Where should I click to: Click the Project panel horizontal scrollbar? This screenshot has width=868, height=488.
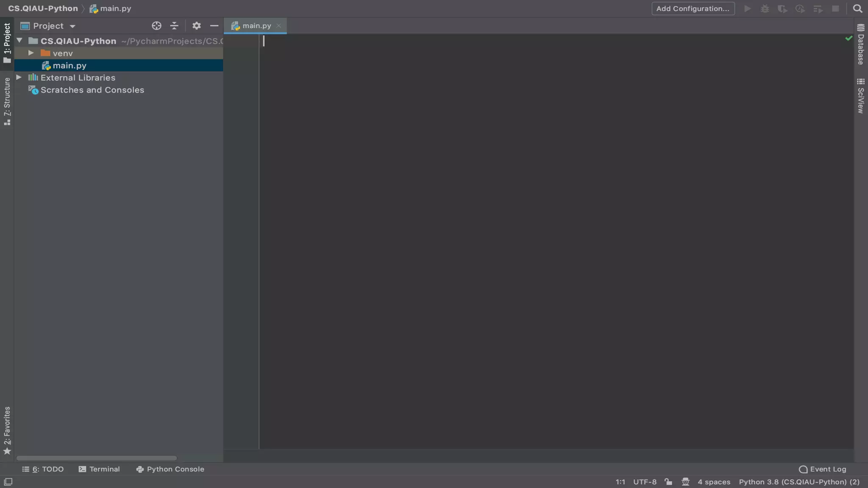click(97, 458)
